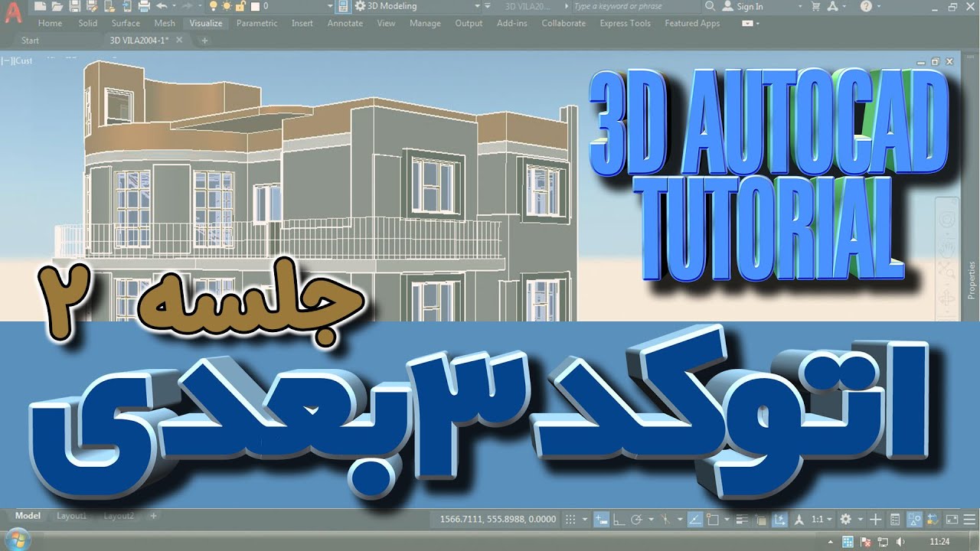Open the Solid ribbon tab
980x551 pixels.
[x=88, y=23]
